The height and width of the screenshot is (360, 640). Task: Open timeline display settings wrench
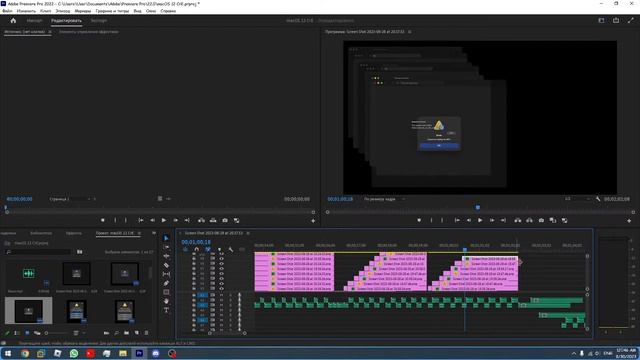[231, 249]
